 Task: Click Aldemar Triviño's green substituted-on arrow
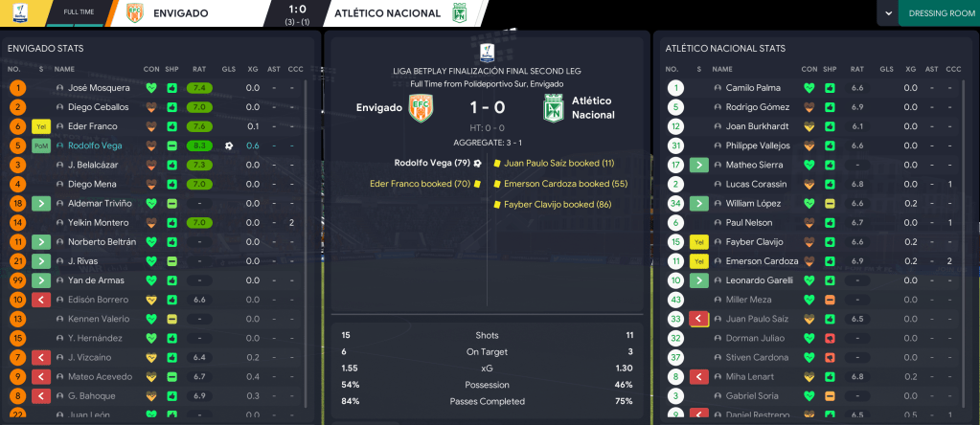pyautogui.click(x=41, y=203)
